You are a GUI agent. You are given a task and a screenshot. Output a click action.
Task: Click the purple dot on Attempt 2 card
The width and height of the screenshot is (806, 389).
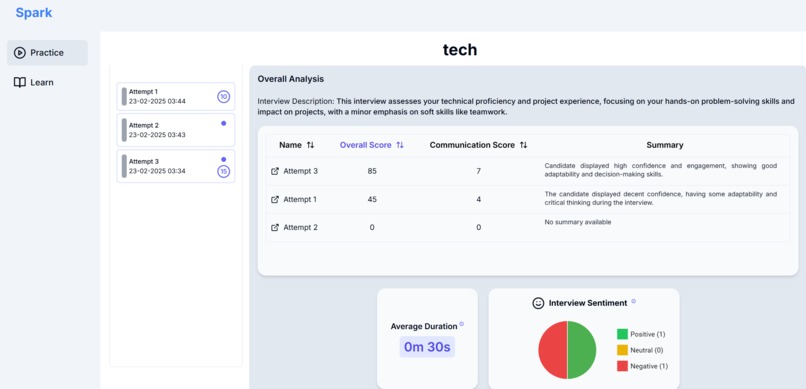click(223, 123)
